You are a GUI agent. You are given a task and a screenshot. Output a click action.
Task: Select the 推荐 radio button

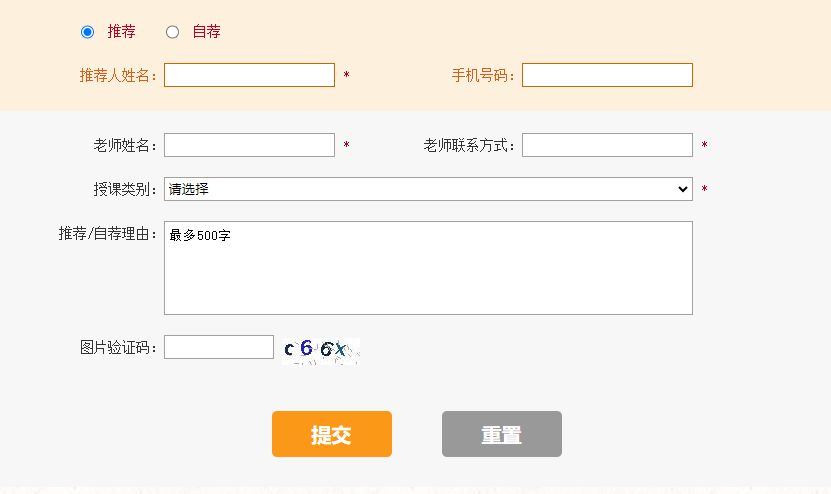click(x=87, y=32)
